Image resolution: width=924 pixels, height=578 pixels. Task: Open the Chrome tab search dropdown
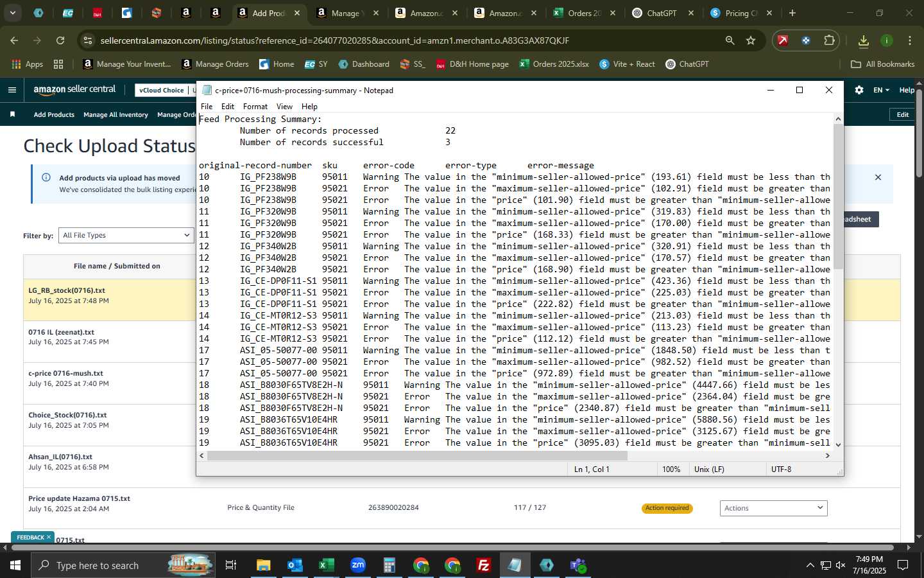pos(12,13)
